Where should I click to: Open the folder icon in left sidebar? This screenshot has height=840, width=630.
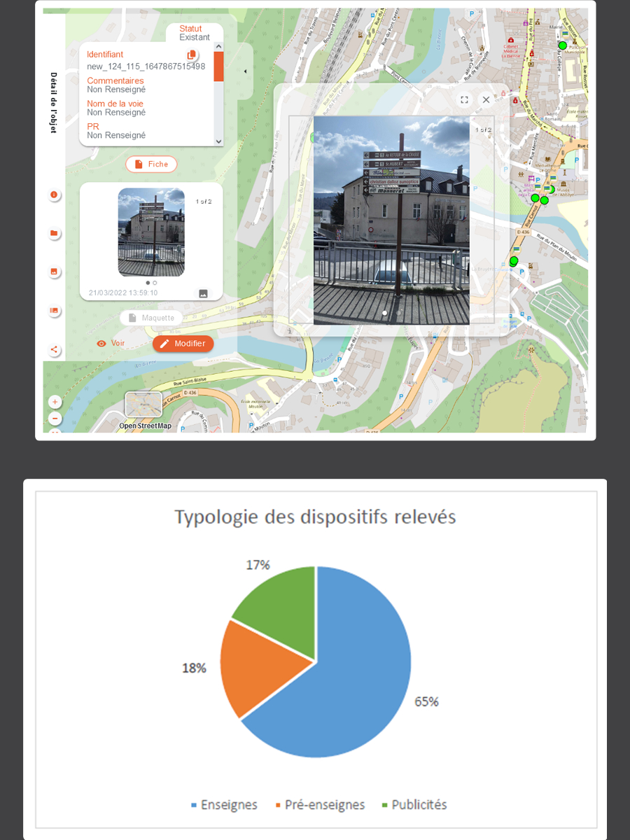point(55,233)
